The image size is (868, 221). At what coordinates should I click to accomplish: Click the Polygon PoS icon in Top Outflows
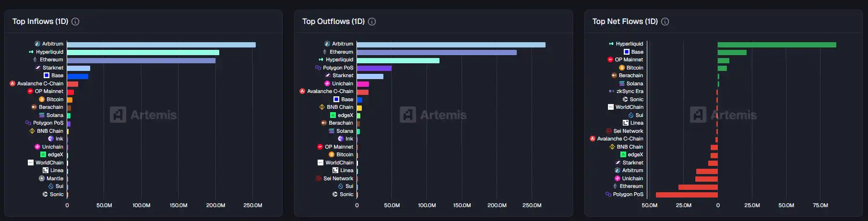coord(318,68)
